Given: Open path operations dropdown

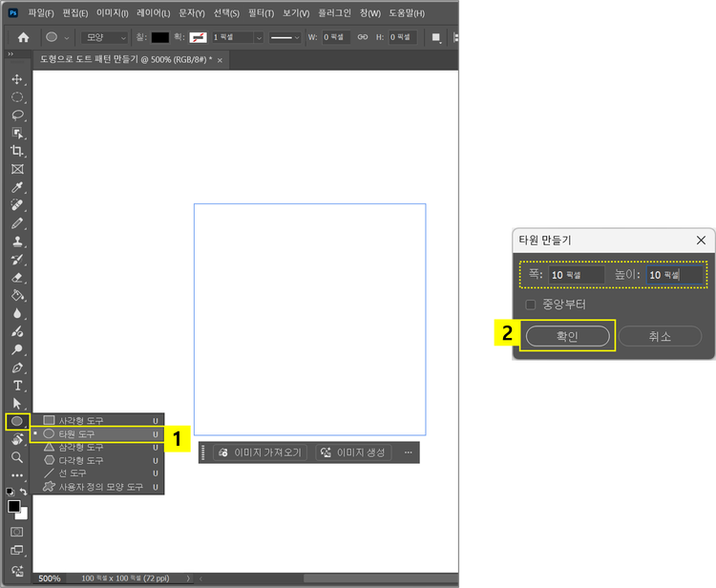Looking at the screenshot, I should [436, 38].
